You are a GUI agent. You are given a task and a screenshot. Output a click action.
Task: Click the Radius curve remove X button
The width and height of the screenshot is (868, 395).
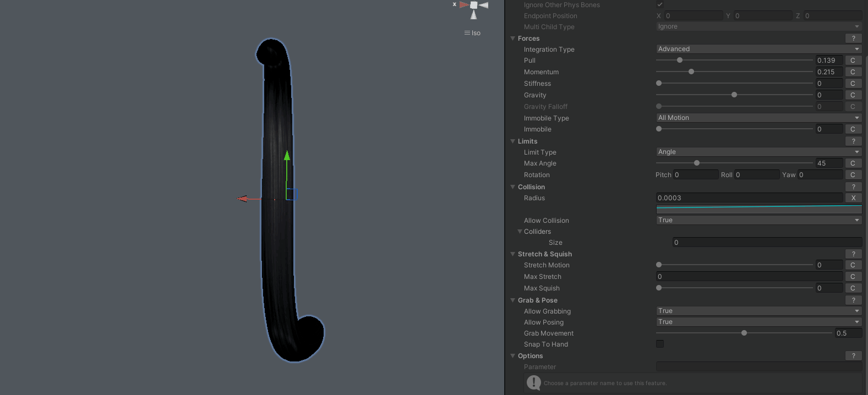click(x=853, y=198)
